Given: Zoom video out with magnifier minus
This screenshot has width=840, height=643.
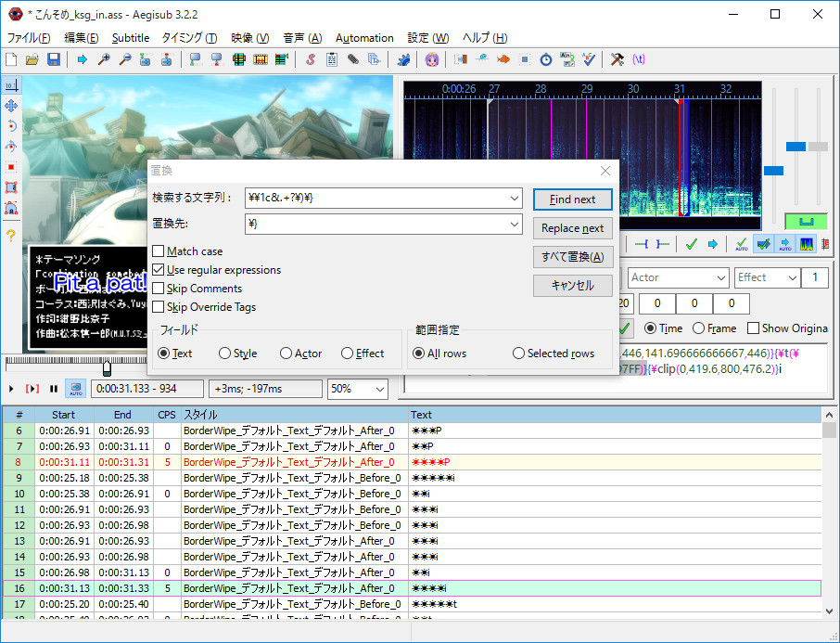Looking at the screenshot, I should point(125,59).
